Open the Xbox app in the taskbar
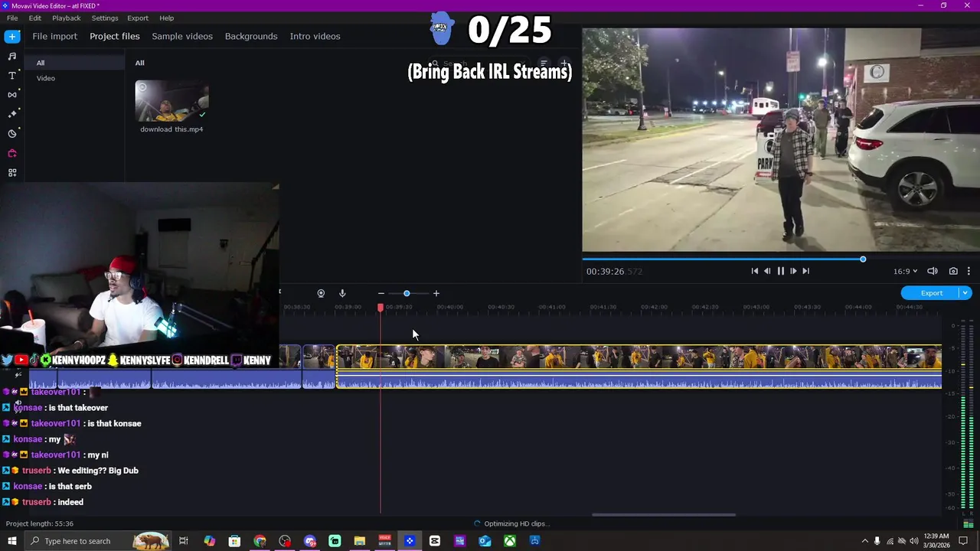Image resolution: width=980 pixels, height=551 pixels. click(509, 541)
